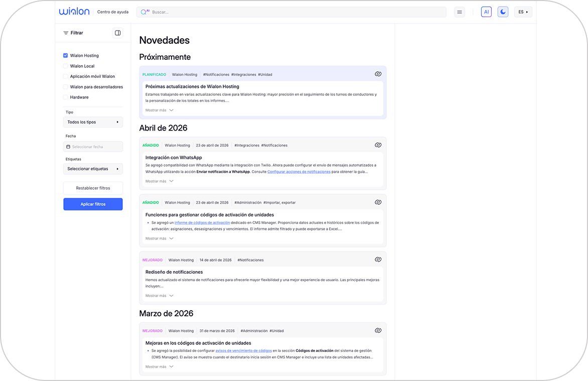This screenshot has width=588, height=381.
Task: Click the calendar icon in date field
Action: [x=68, y=147]
